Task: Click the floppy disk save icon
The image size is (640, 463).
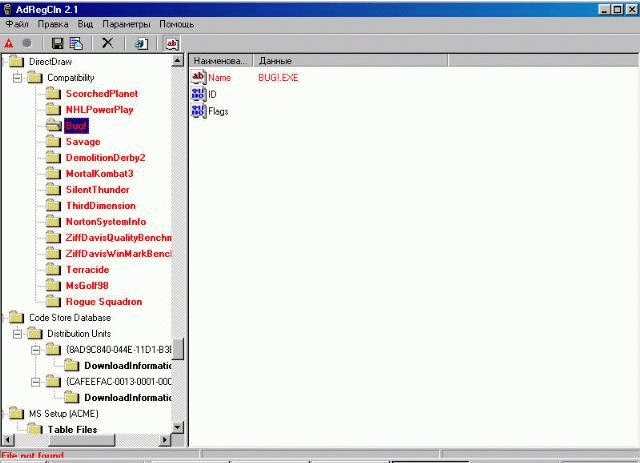Action: pos(57,43)
